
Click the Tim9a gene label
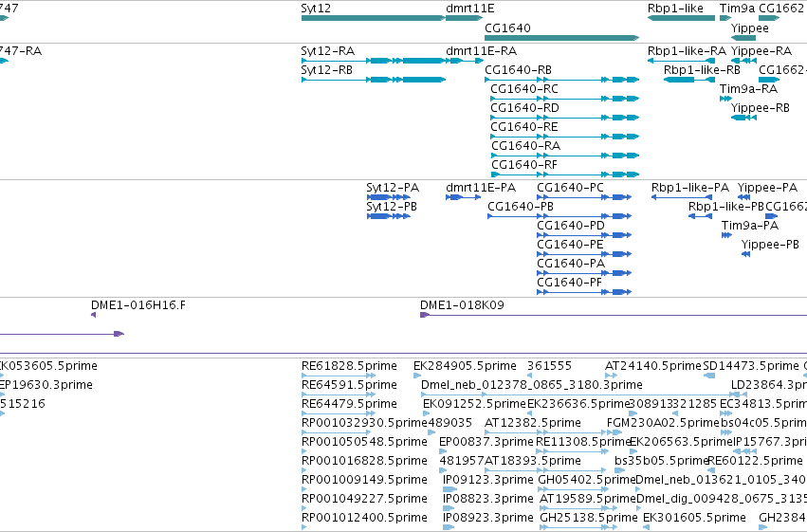coord(737,9)
